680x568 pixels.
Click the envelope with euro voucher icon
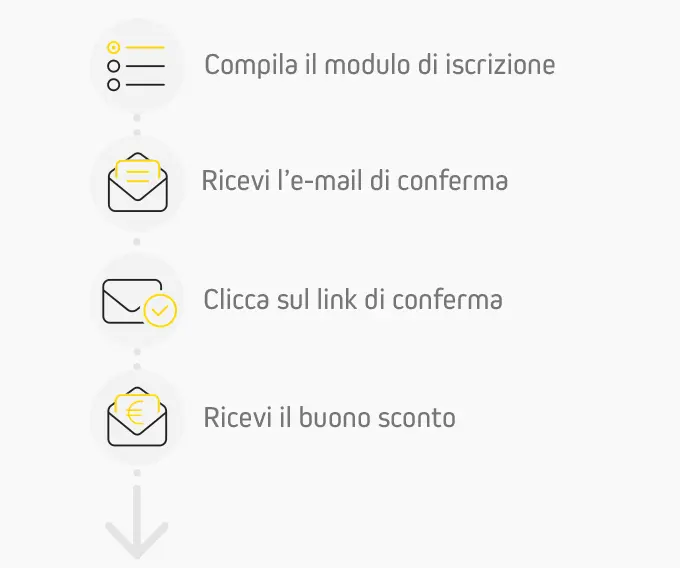click(137, 417)
